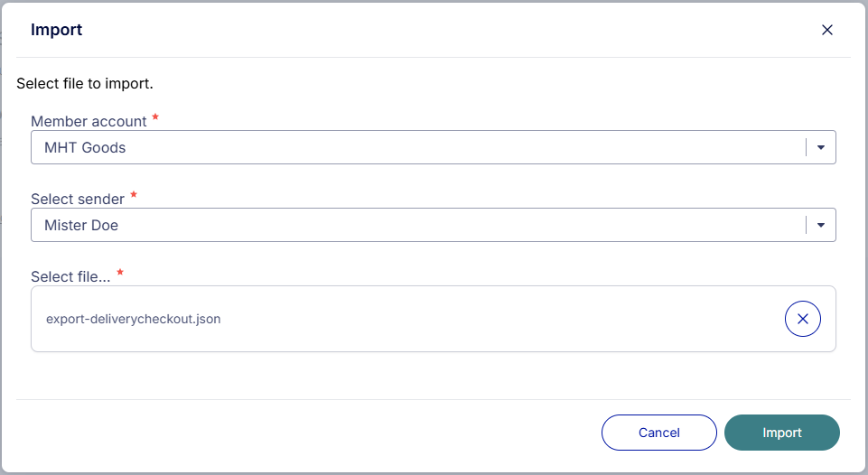Click the 'Select file to import.' instruction text
This screenshot has width=868, height=475.
[x=85, y=84]
